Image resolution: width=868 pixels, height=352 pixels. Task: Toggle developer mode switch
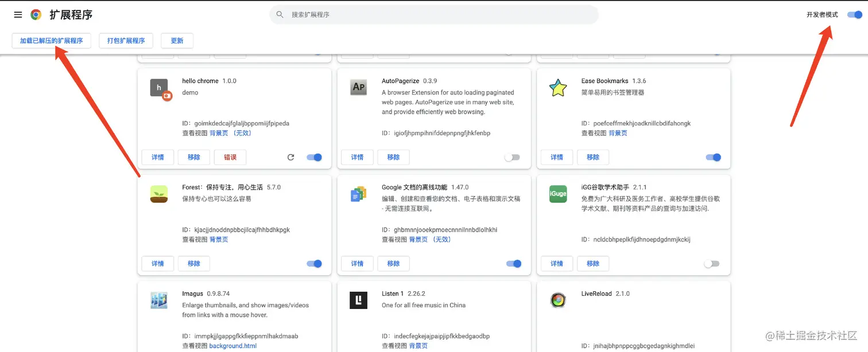855,15
